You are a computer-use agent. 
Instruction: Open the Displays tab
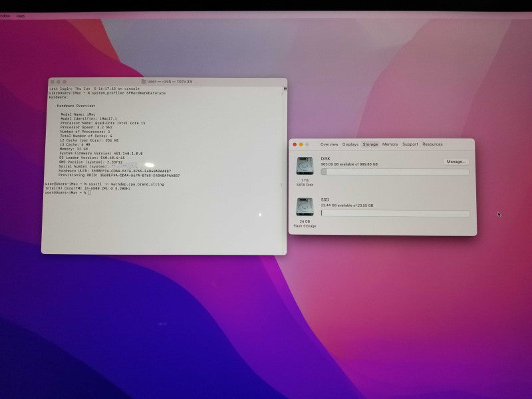coord(350,144)
